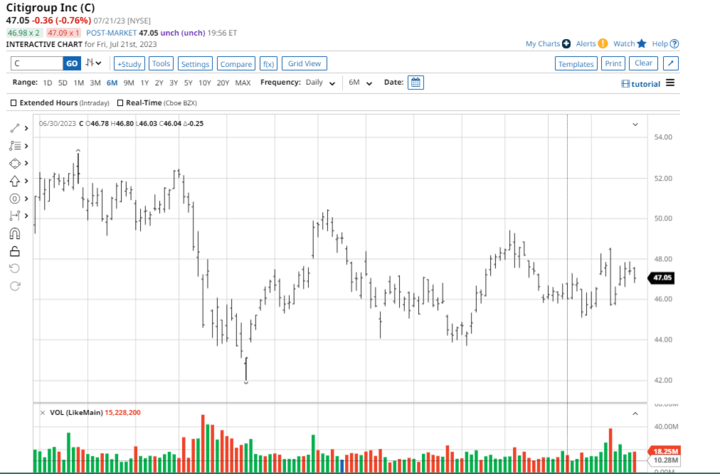The height and width of the screenshot is (474, 720).
Task: Open the tutorial video link
Action: tap(641, 84)
